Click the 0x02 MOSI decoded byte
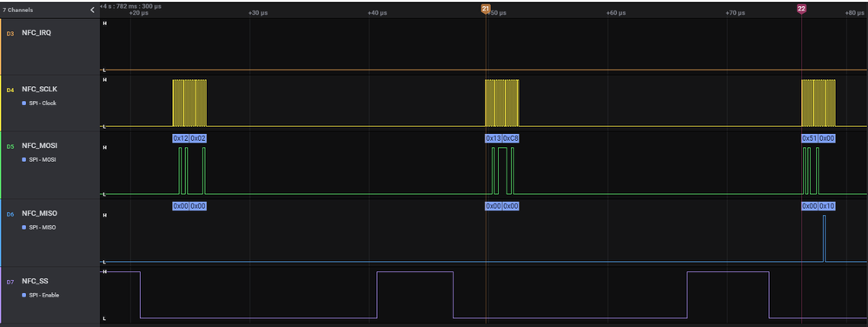This screenshot has width=868, height=327. coord(198,138)
